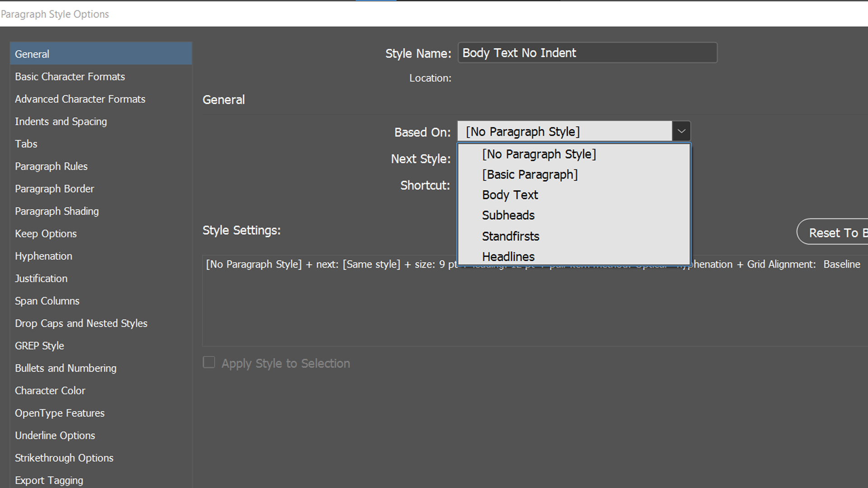
Task: Select the Export Tagging section
Action: click(x=49, y=480)
